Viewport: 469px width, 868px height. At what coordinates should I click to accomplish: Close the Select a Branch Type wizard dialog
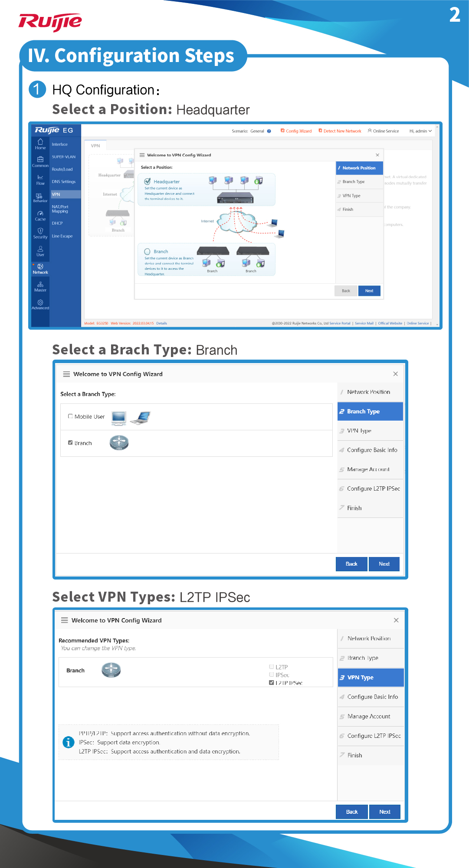tap(395, 374)
